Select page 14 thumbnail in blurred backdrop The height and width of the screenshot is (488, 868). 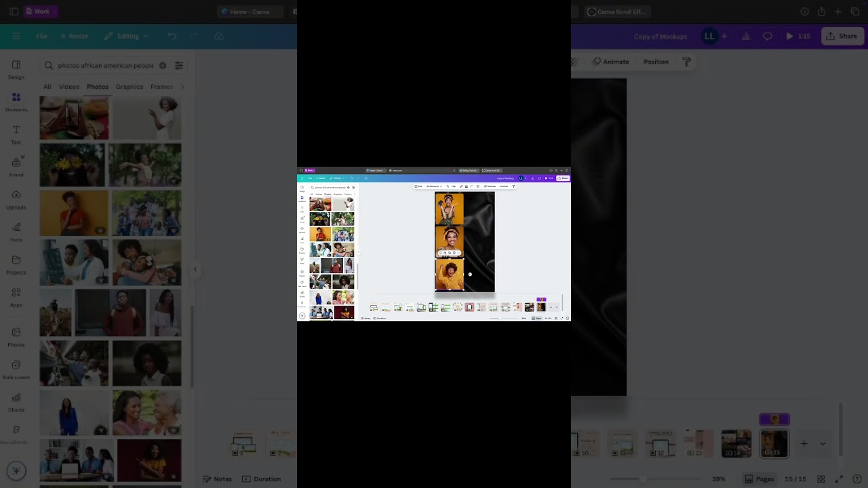pyautogui.click(x=736, y=444)
